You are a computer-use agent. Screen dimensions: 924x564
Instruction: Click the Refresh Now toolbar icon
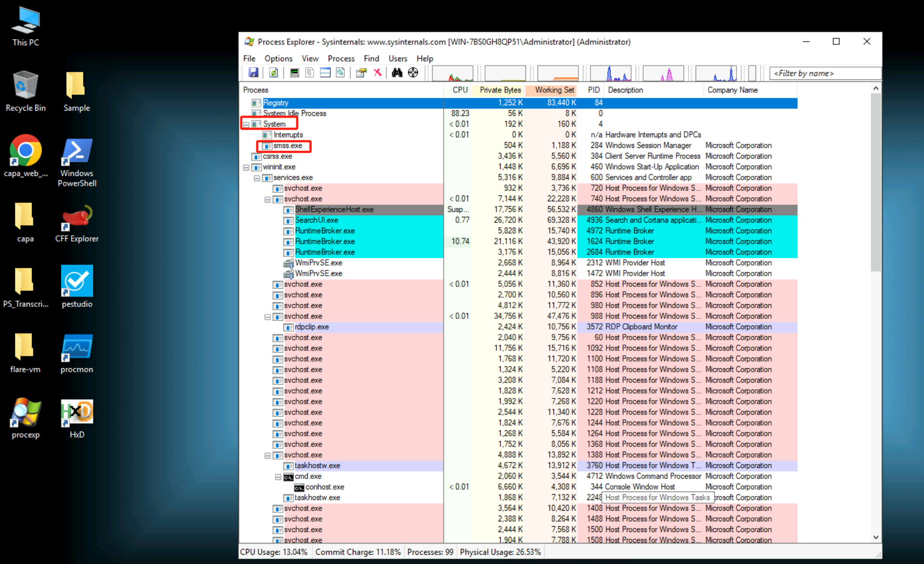[274, 73]
